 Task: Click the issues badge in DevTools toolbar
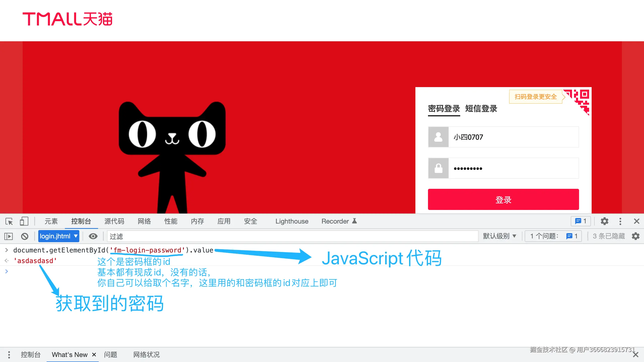click(x=581, y=221)
